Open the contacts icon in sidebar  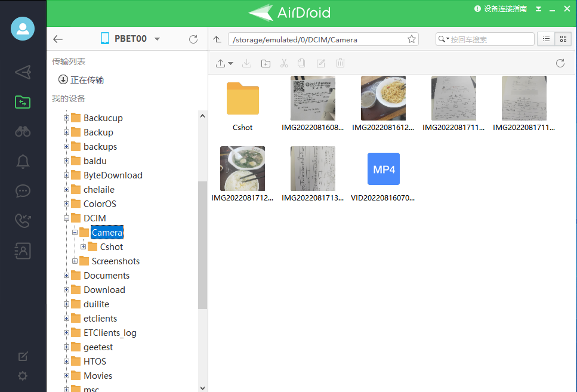click(x=23, y=251)
